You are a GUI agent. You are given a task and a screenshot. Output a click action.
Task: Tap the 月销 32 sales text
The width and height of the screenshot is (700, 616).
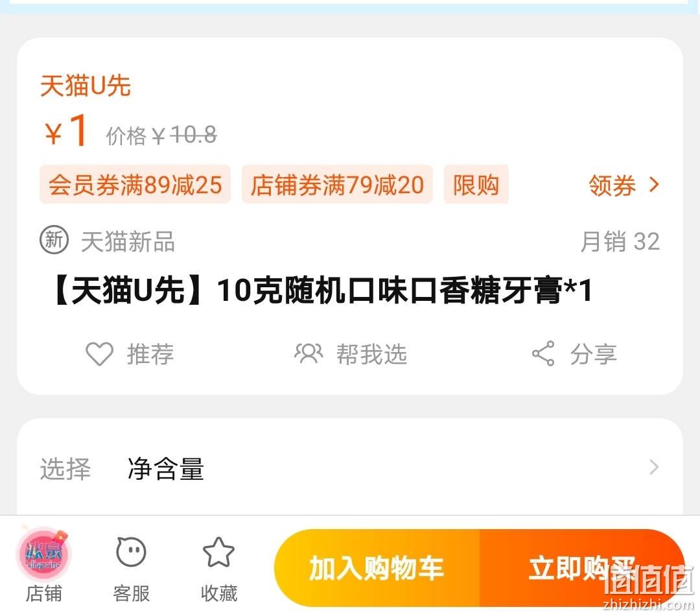[x=620, y=241]
